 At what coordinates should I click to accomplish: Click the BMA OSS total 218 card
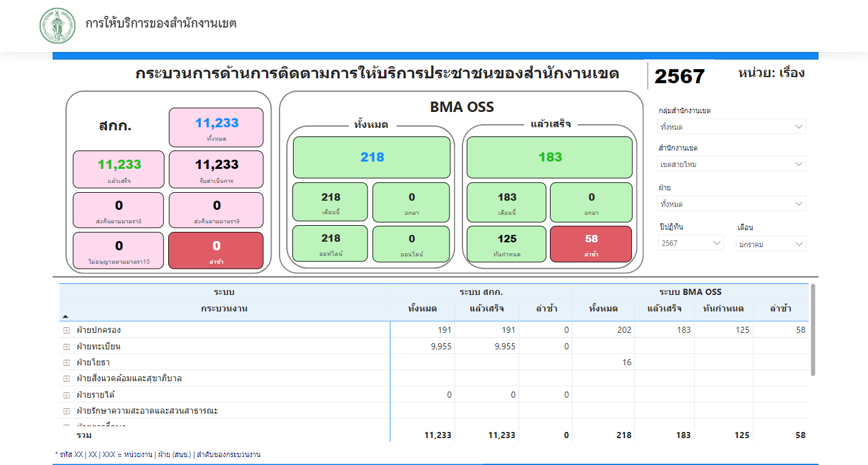pos(372,157)
